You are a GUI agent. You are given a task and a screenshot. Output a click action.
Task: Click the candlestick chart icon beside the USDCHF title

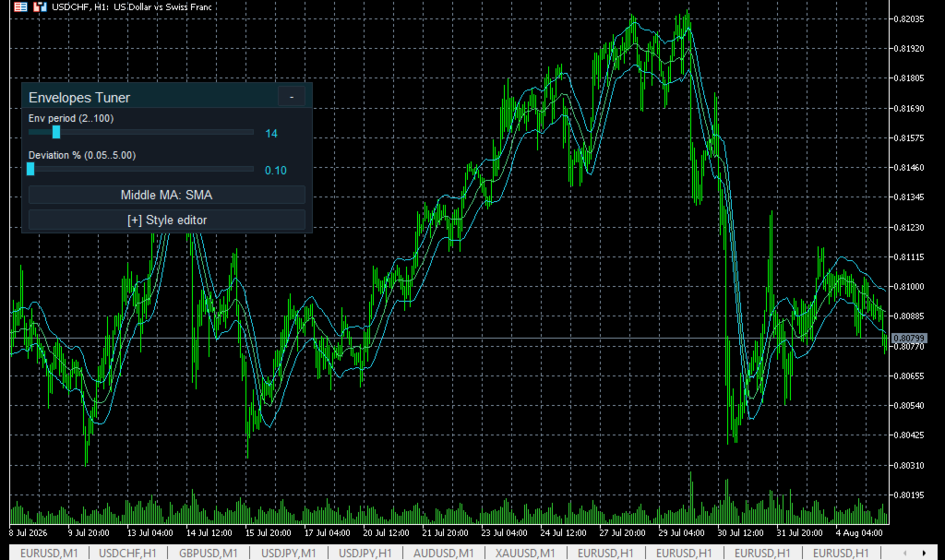coord(40,7)
